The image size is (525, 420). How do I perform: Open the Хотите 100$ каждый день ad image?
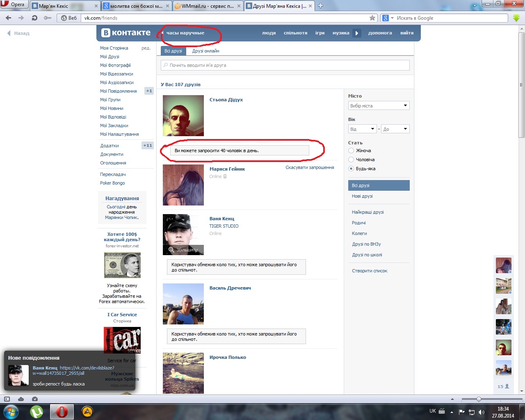pos(122,265)
